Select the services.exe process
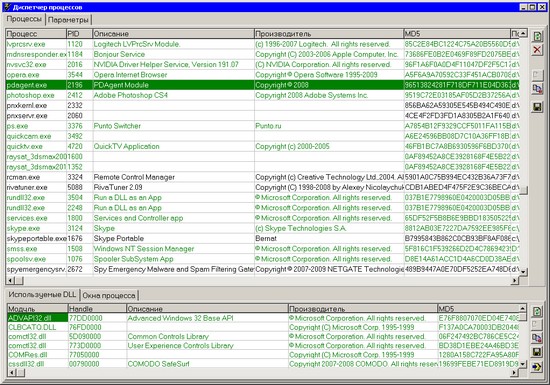 (262, 218)
